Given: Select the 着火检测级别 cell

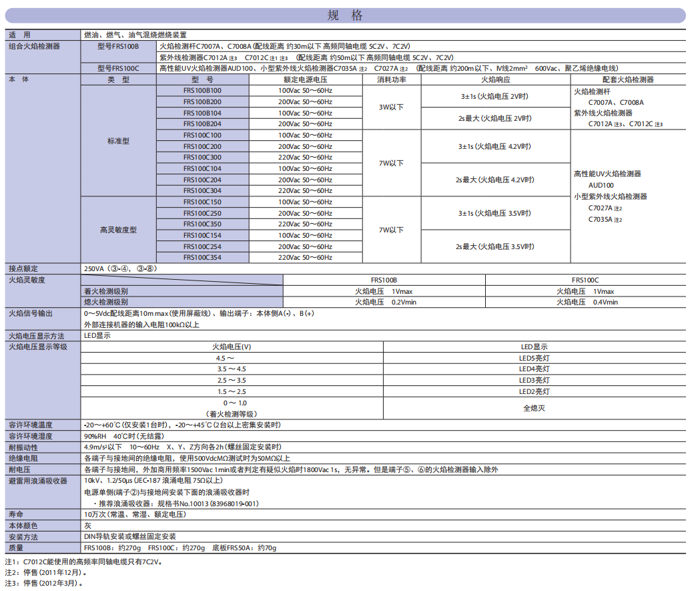Looking at the screenshot, I should (x=107, y=292).
